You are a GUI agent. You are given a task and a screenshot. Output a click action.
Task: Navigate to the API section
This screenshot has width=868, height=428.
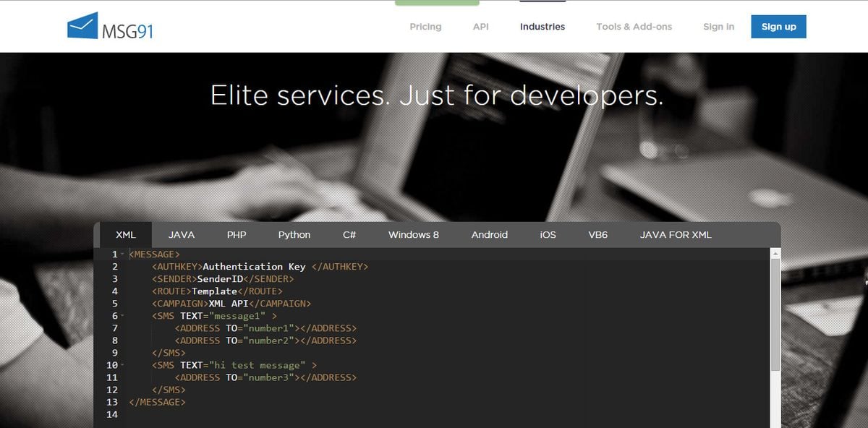point(480,26)
